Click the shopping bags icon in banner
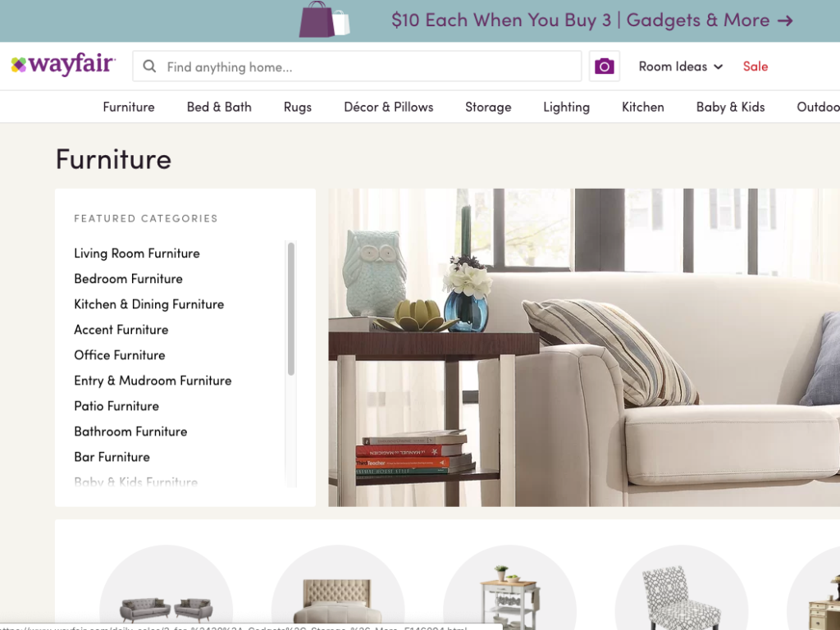This screenshot has height=630, width=840. pyautogui.click(x=324, y=20)
